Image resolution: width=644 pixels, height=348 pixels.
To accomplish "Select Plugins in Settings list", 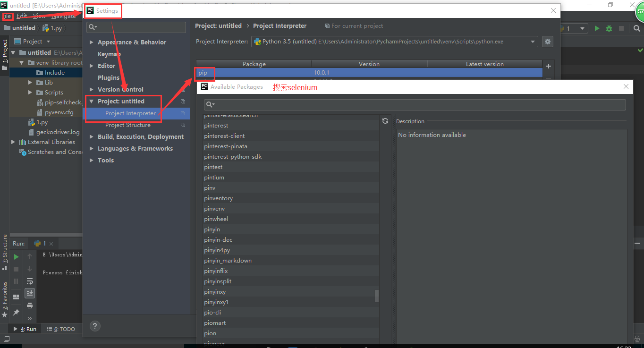I will 109,78.
